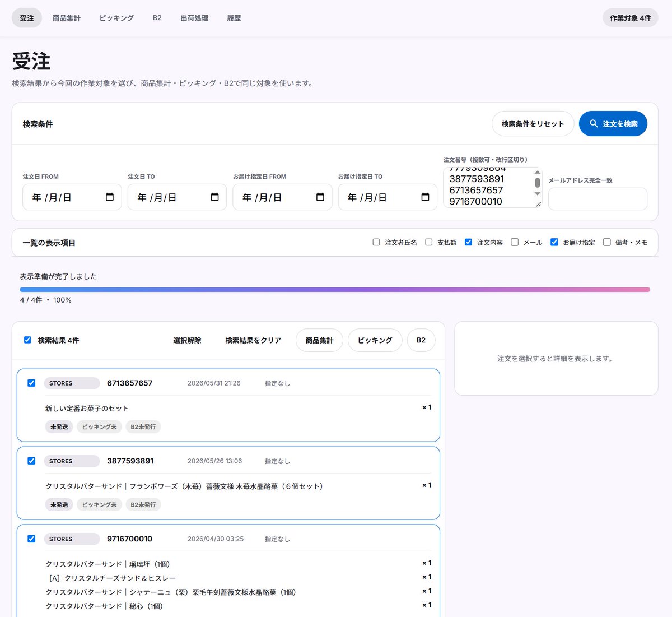Click B2未発行 tag on order 6713657657
The image size is (672, 617).
[x=143, y=427]
